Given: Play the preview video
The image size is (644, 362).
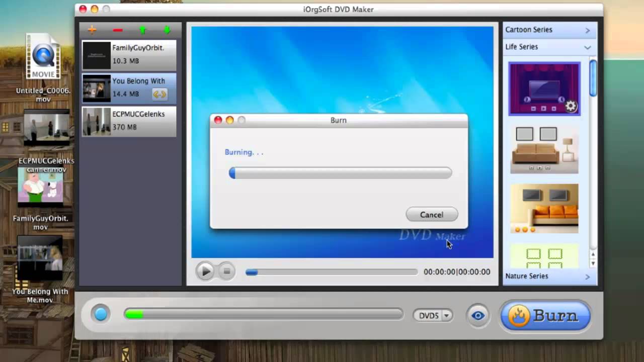Looking at the screenshot, I should pos(205,271).
